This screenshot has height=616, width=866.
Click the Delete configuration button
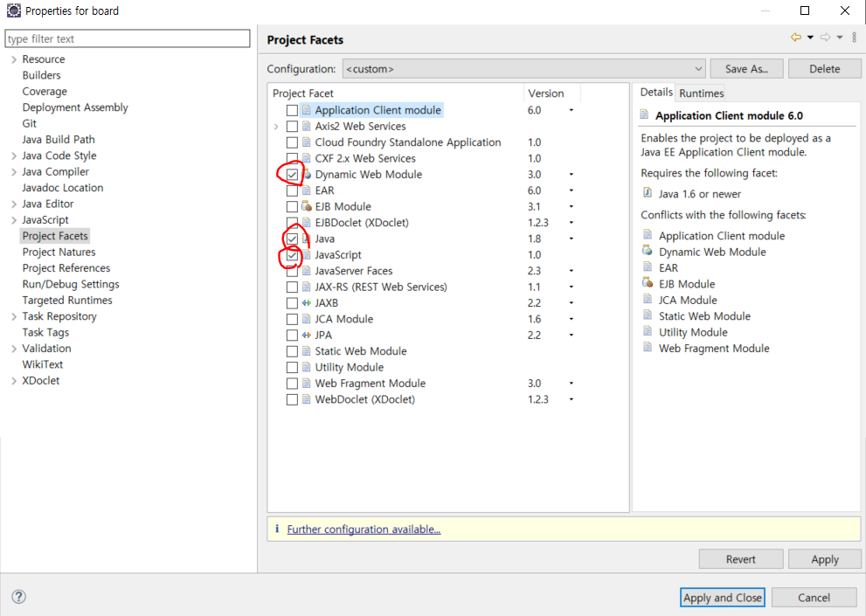(825, 69)
